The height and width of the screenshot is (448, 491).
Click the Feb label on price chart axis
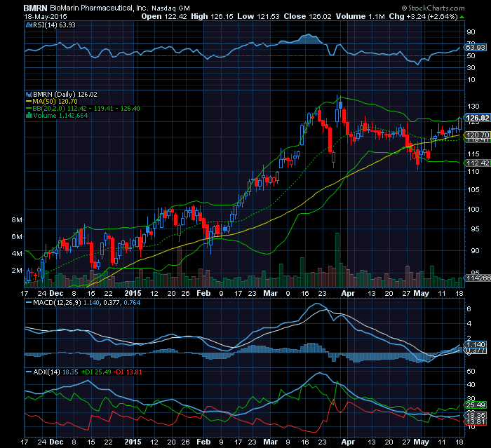[203, 293]
